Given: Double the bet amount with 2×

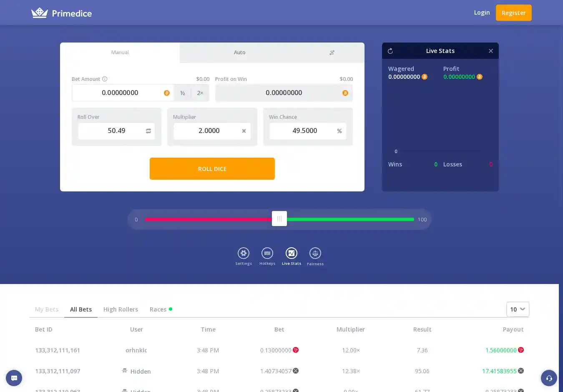Looking at the screenshot, I should pyautogui.click(x=200, y=93).
